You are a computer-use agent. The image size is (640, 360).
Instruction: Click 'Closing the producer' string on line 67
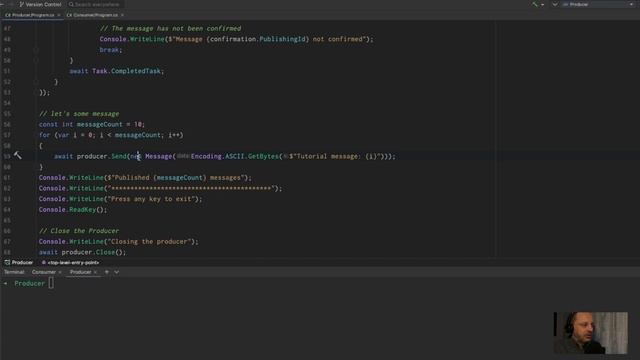coord(149,242)
